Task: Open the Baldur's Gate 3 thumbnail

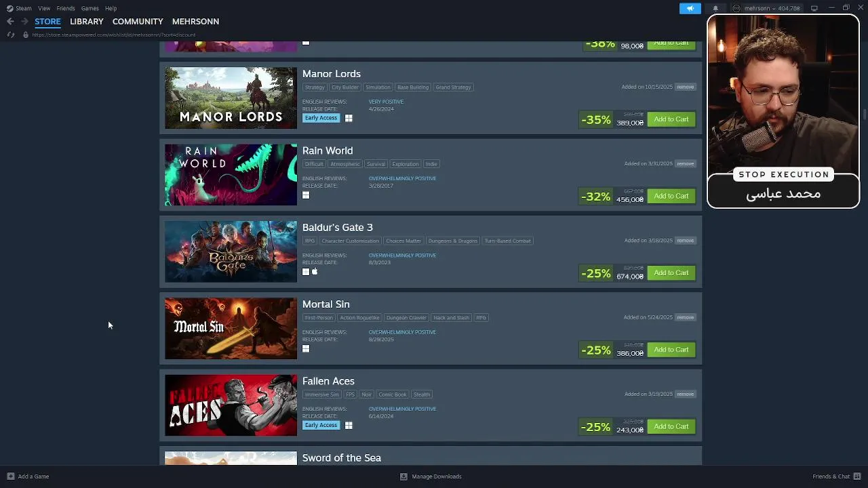Action: [231, 251]
